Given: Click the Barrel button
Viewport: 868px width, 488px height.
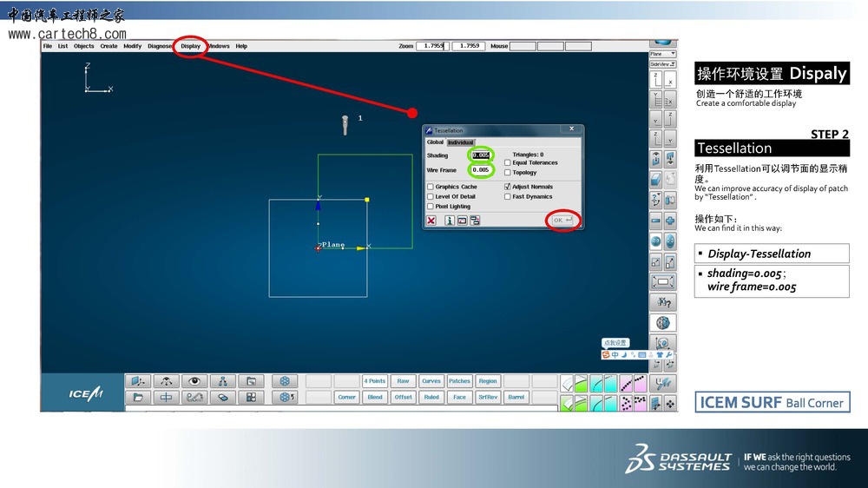Looking at the screenshot, I should point(516,397).
